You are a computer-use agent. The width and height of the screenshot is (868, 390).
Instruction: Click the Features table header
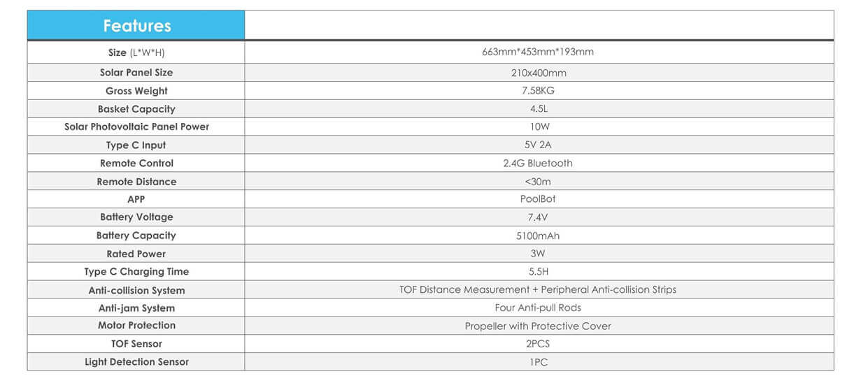tap(136, 26)
